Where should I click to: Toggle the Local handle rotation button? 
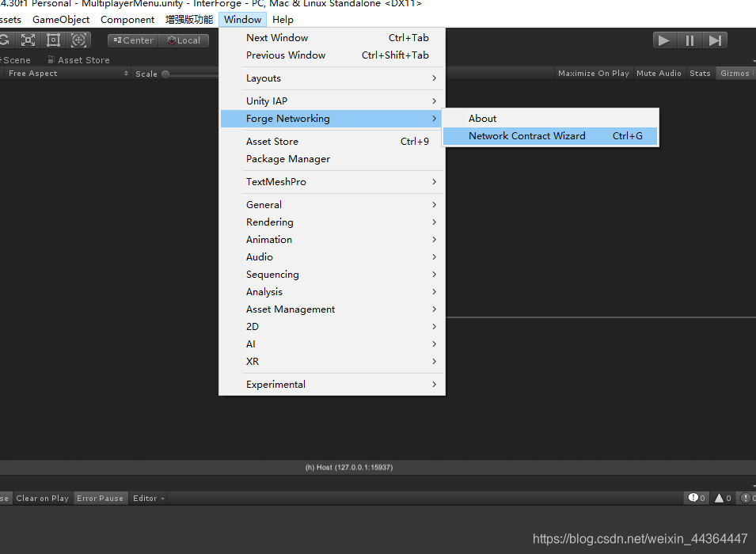click(x=184, y=40)
